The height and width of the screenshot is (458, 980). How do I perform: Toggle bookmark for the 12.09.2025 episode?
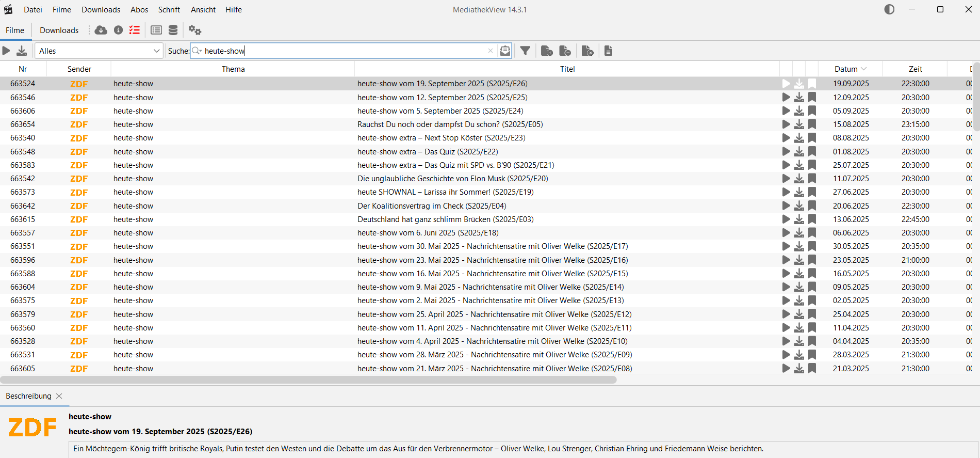click(x=812, y=97)
